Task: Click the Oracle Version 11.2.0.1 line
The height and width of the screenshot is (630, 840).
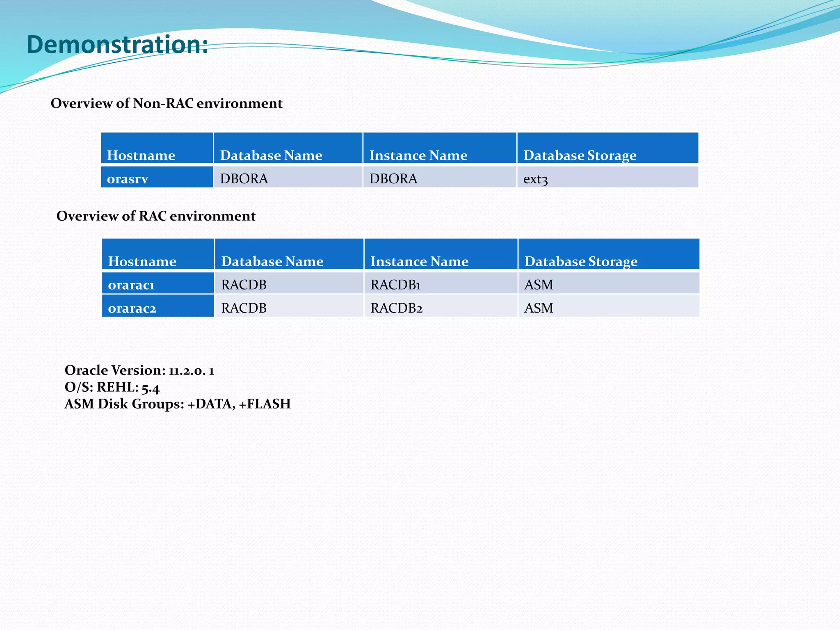Action: 139,370
